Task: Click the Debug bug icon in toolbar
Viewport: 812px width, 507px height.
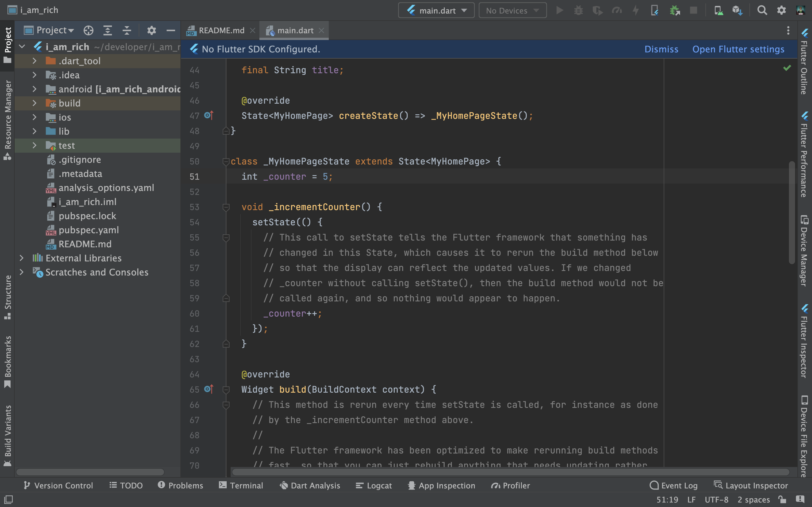Action: (x=578, y=10)
